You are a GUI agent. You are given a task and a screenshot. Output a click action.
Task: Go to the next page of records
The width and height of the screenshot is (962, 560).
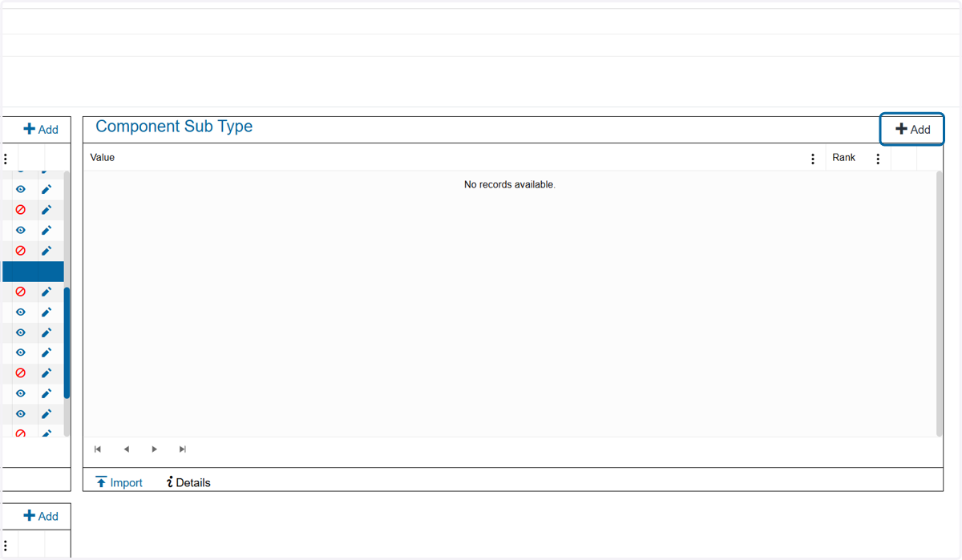tap(154, 449)
